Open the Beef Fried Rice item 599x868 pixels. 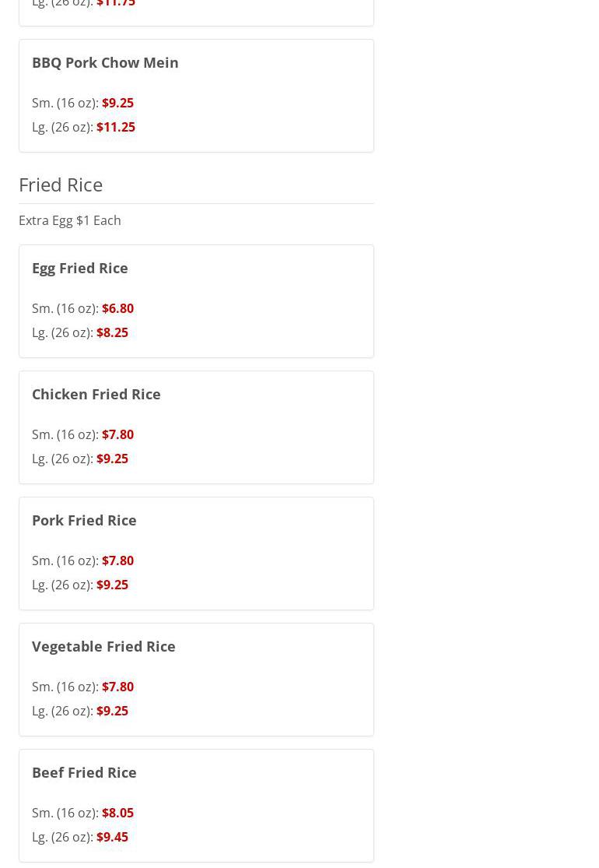click(84, 772)
